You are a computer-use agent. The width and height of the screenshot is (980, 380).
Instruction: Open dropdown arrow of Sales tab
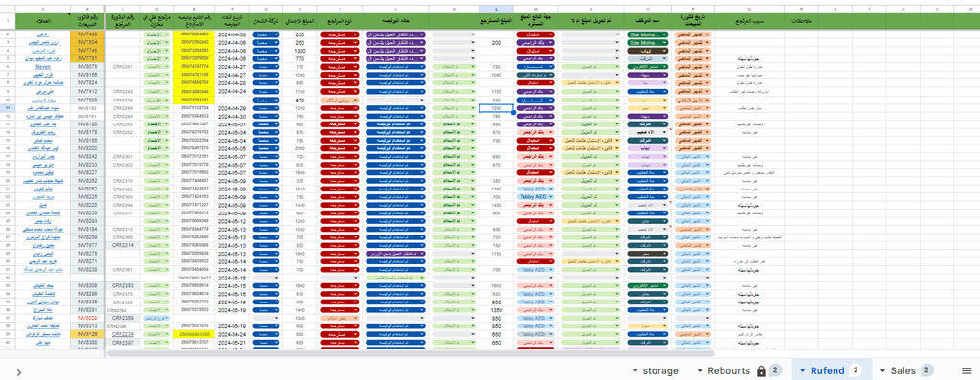(x=883, y=371)
